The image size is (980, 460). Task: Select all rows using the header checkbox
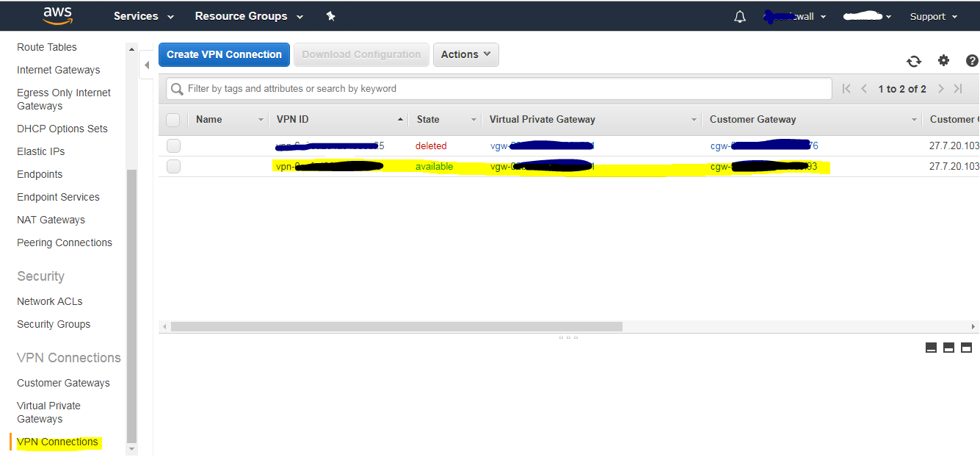(x=173, y=119)
